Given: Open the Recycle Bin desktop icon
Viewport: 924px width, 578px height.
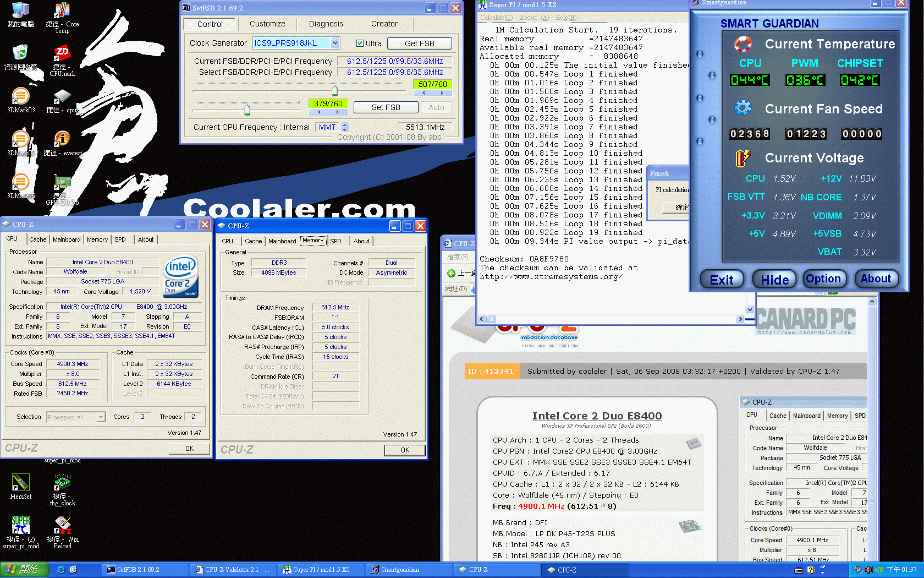Looking at the screenshot, I should tap(21, 57).
